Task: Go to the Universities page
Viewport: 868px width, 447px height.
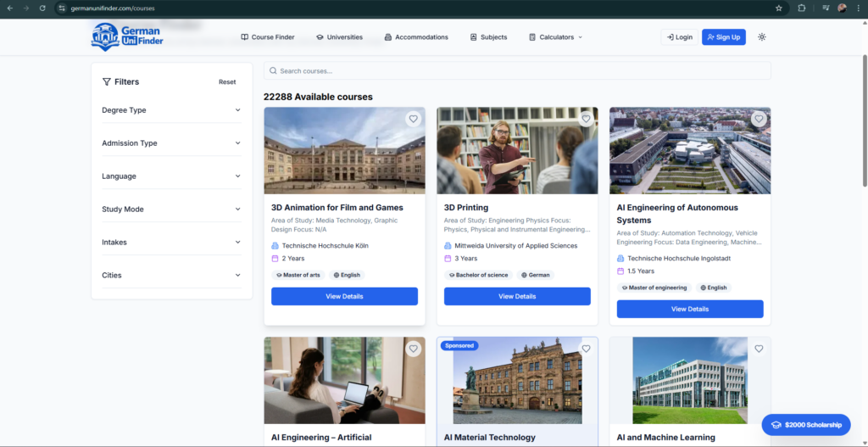Action: point(339,37)
